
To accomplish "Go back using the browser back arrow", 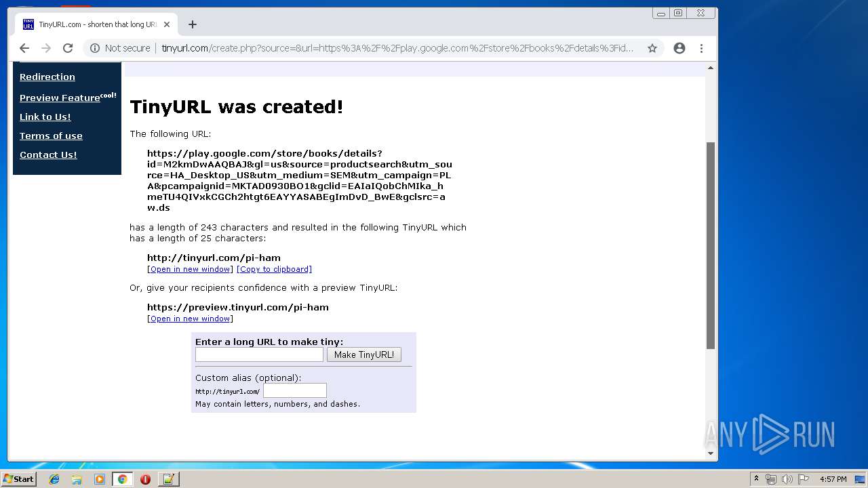I will point(24,48).
